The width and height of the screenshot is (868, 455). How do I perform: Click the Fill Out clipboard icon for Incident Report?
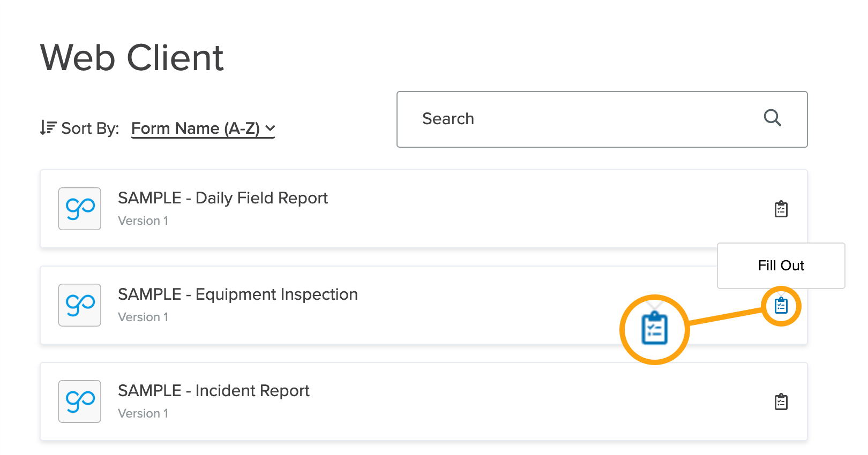[x=781, y=401]
